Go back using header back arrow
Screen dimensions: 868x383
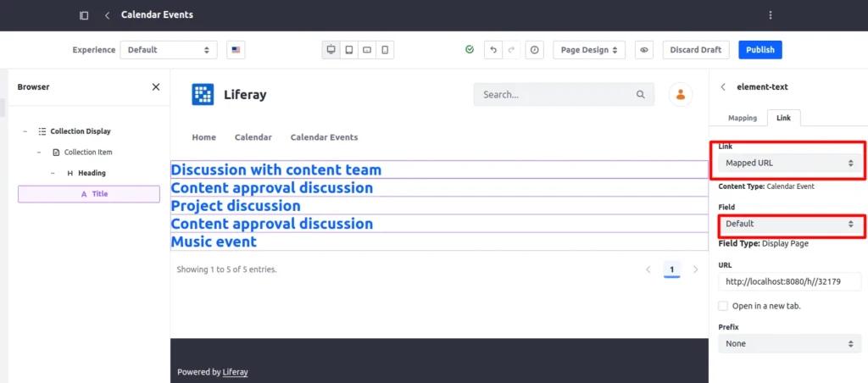(x=108, y=15)
